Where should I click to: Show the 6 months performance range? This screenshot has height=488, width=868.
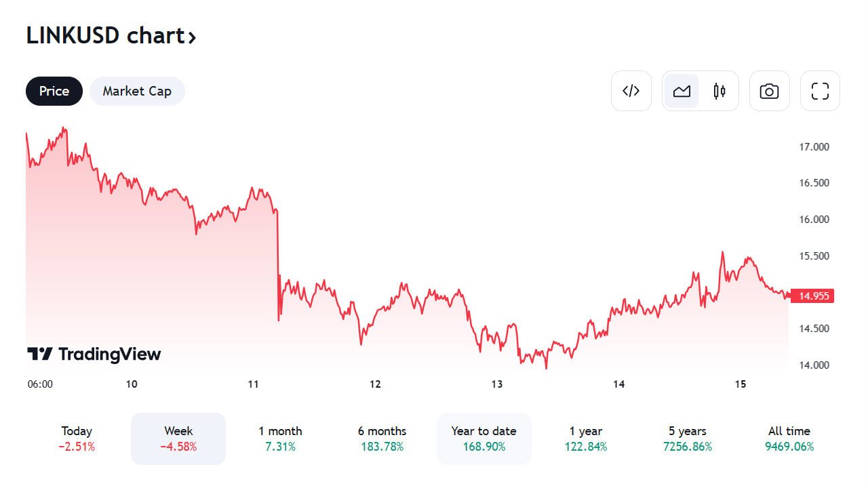(x=382, y=439)
